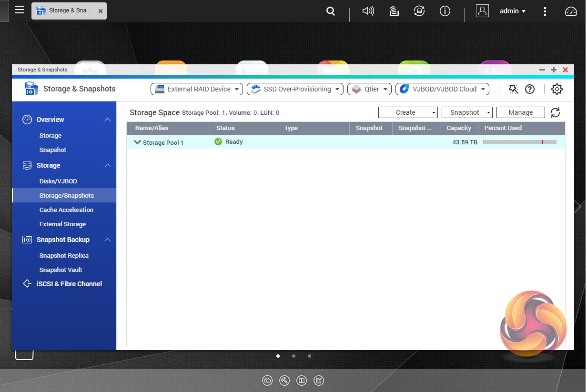Open the Create dropdown button
The width and height of the screenshot is (587, 392).
click(408, 112)
